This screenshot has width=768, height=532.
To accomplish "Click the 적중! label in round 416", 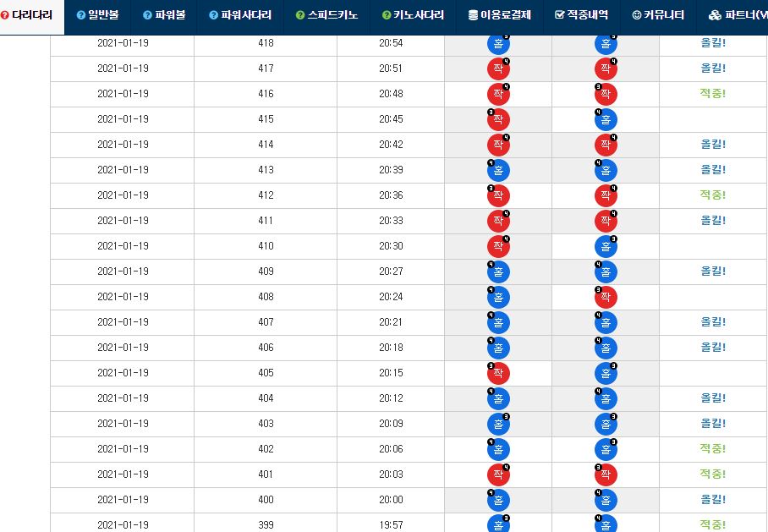I will coord(713,94).
